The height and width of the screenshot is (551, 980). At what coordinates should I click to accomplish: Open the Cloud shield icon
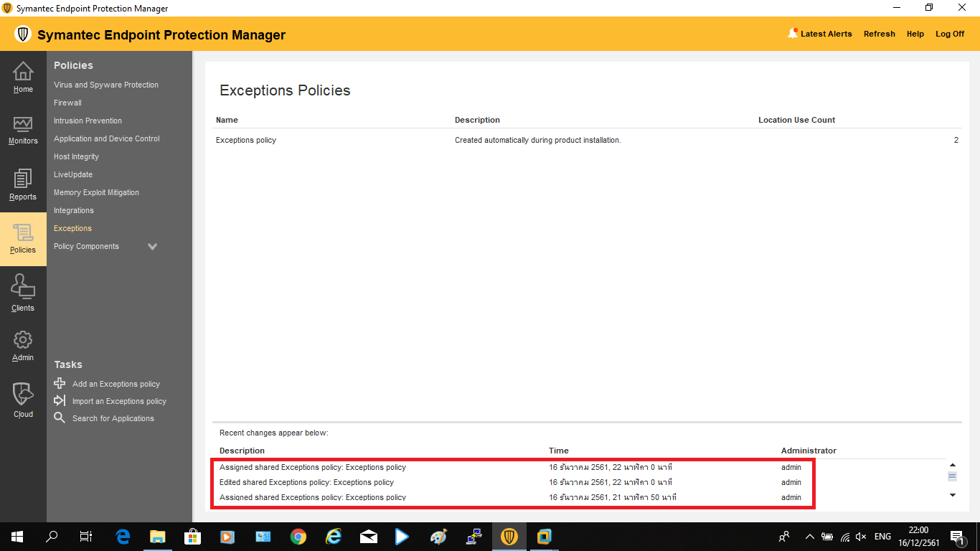tap(23, 394)
